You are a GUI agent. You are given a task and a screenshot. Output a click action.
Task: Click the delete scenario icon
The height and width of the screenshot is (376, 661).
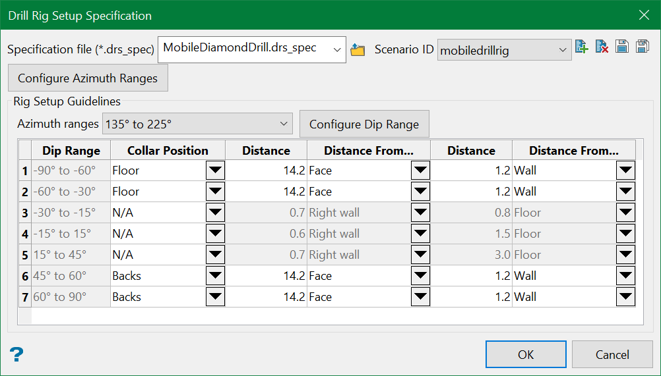pos(602,47)
